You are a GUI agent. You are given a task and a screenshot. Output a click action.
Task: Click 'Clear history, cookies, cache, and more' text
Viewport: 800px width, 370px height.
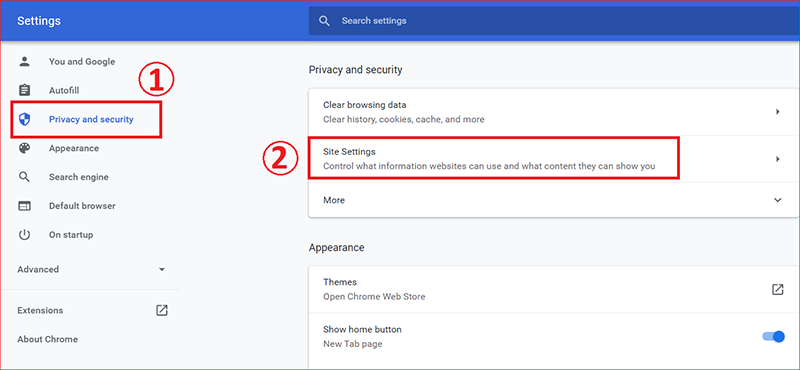pos(404,119)
